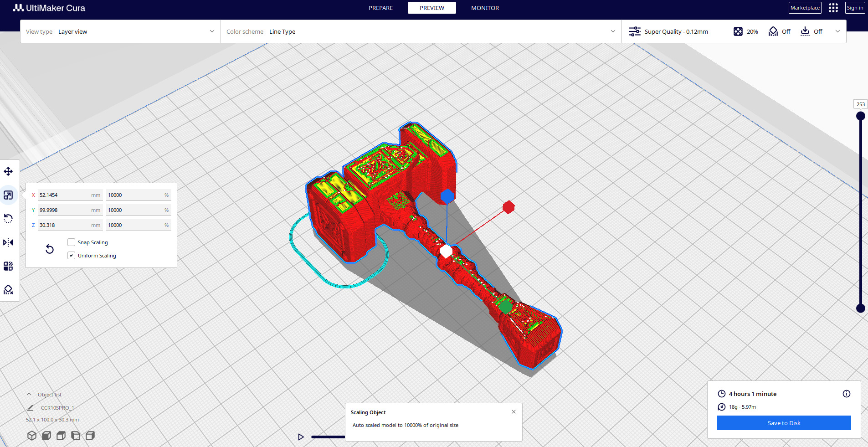Screen dimensions: 868x447
Task: Switch to front view cube icon
Action: 46,436
